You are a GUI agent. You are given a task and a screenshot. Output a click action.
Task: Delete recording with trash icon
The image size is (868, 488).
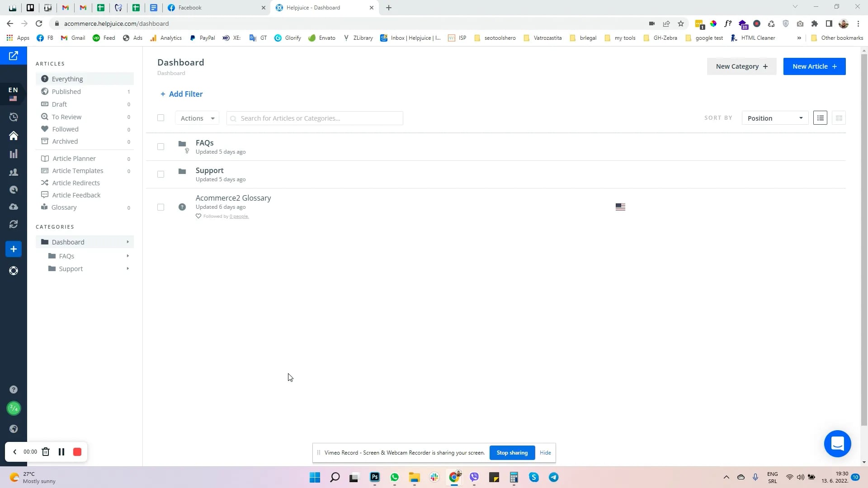(x=46, y=452)
